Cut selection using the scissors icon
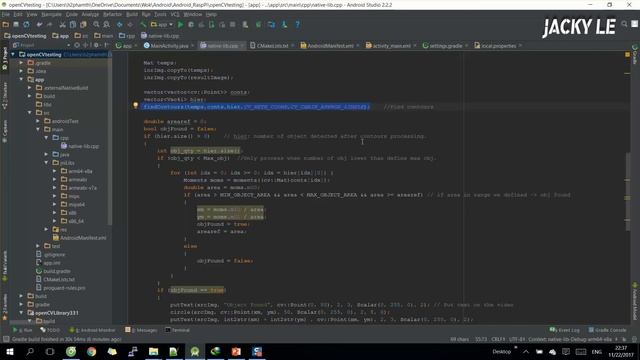The height and width of the screenshot is (360, 640). [x=62, y=24]
